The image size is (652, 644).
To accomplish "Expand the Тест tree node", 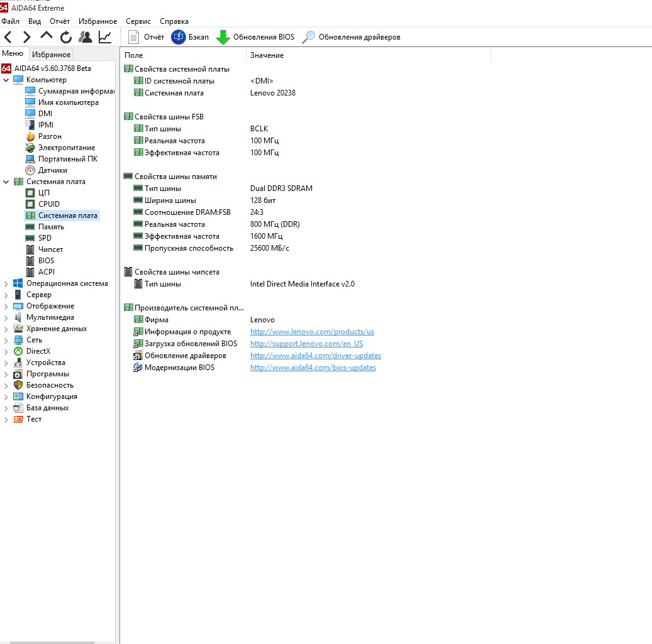I will 6,420.
